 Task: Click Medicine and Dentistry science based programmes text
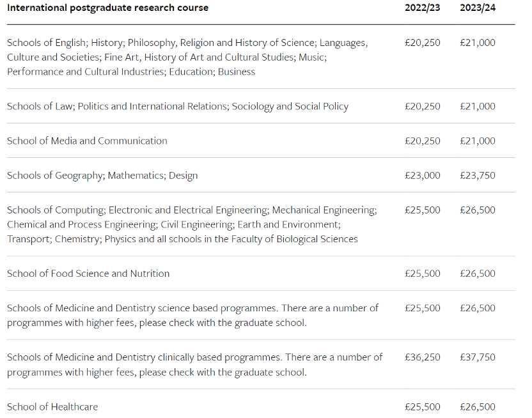pos(192,308)
